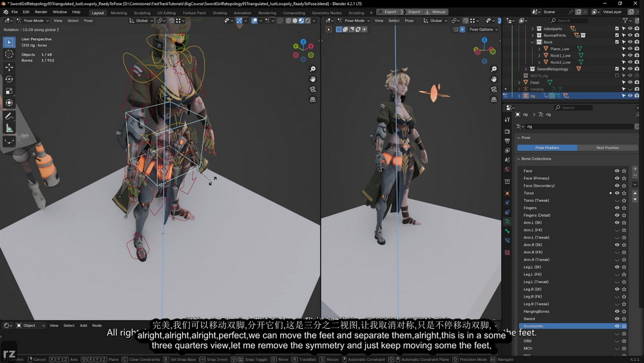Choose the Move tool
The image size is (644, 363).
(x=9, y=67)
